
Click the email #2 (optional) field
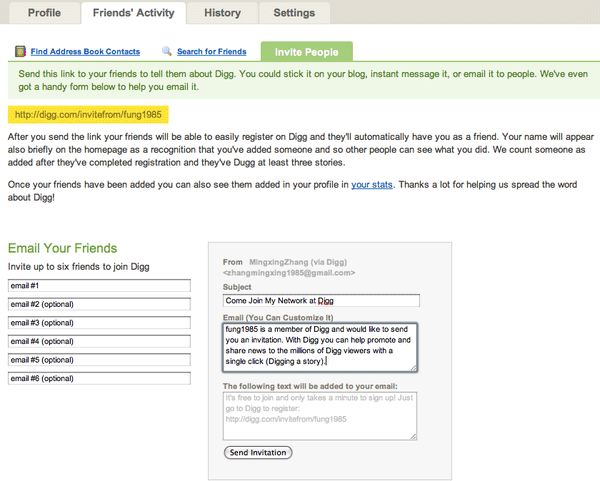pyautogui.click(x=99, y=304)
